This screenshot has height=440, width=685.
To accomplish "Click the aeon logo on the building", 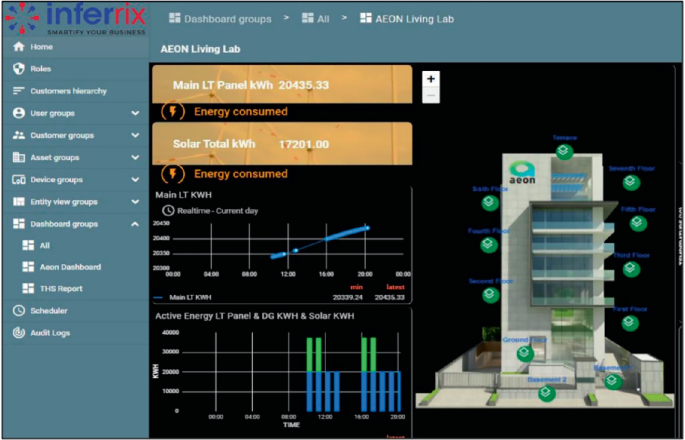I will pos(522,173).
